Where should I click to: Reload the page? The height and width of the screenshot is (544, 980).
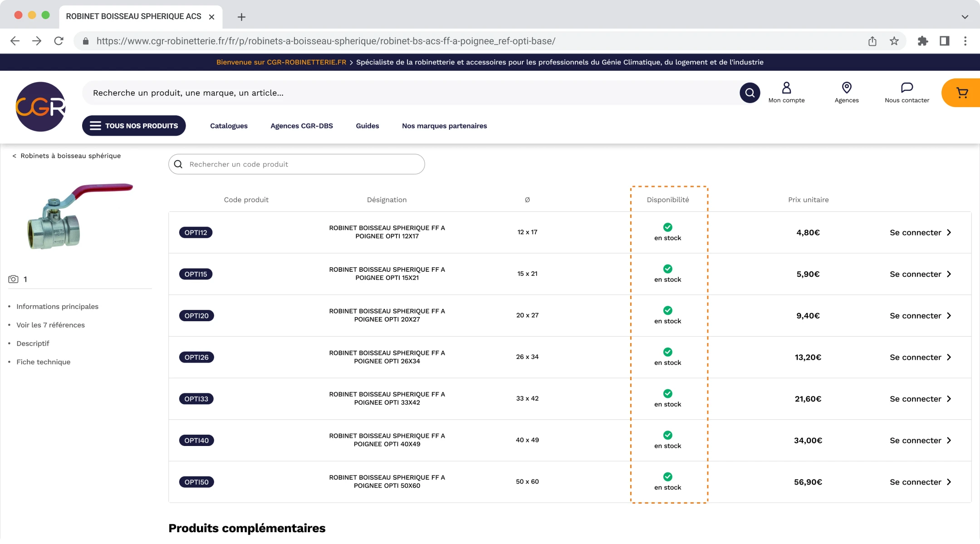pos(59,41)
